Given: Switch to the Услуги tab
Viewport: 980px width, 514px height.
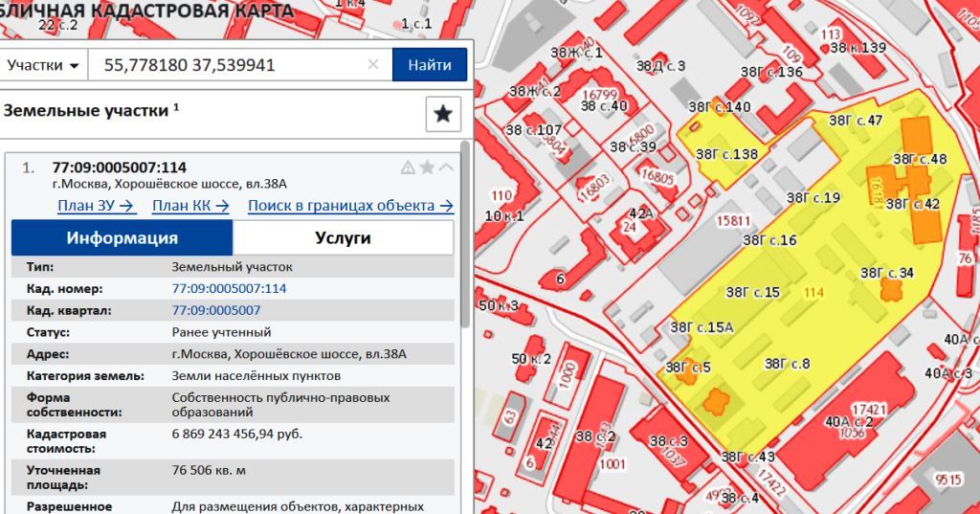Looking at the screenshot, I should coord(343,238).
